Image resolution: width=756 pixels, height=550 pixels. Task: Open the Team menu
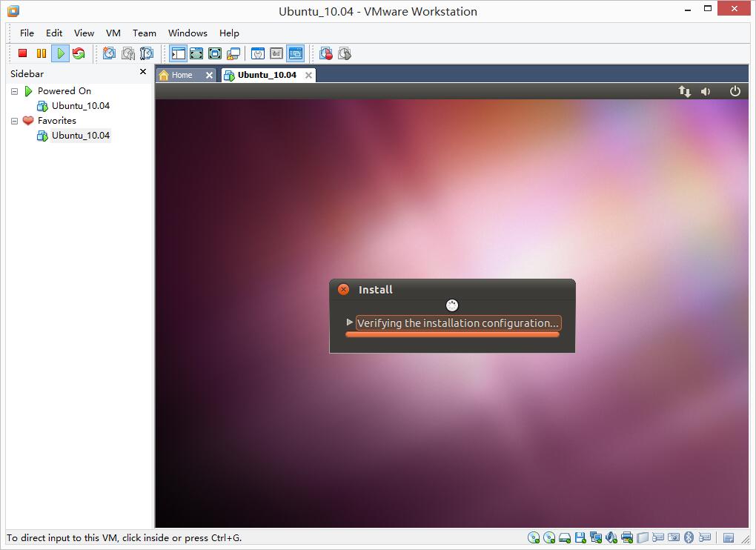coord(145,33)
